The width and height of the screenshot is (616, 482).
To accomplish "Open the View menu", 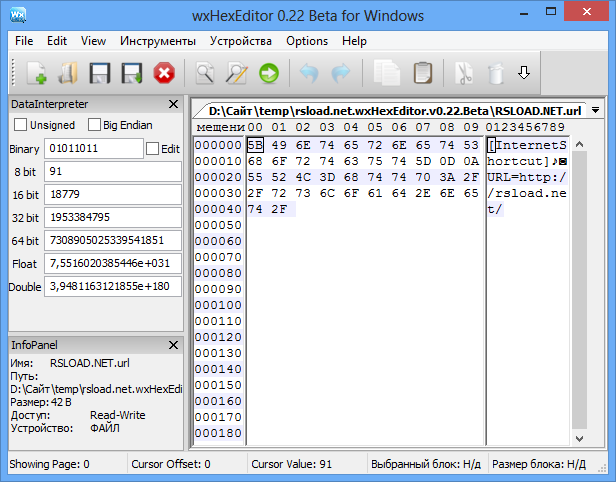I will point(93,41).
